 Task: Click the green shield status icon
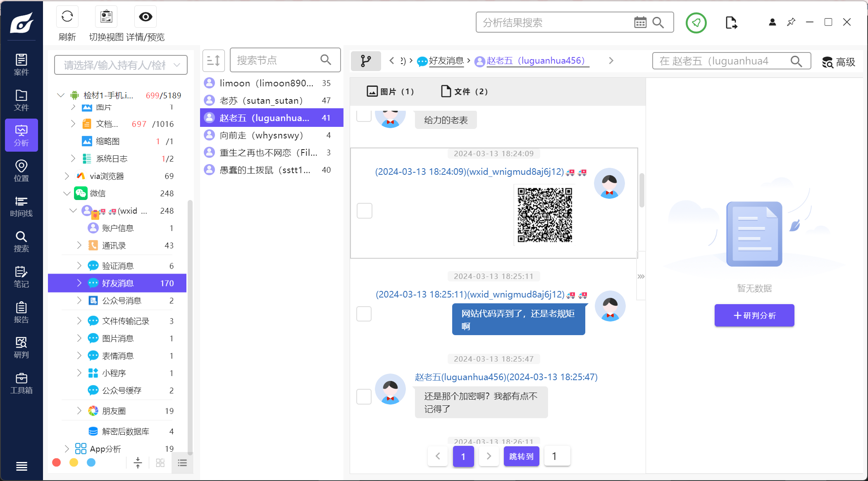click(x=696, y=23)
